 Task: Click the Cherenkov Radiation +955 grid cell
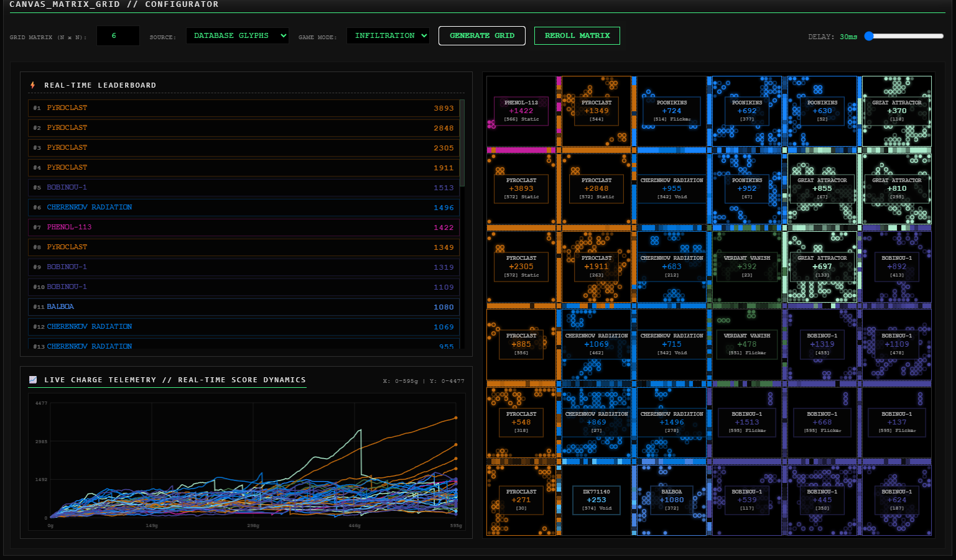(672, 189)
